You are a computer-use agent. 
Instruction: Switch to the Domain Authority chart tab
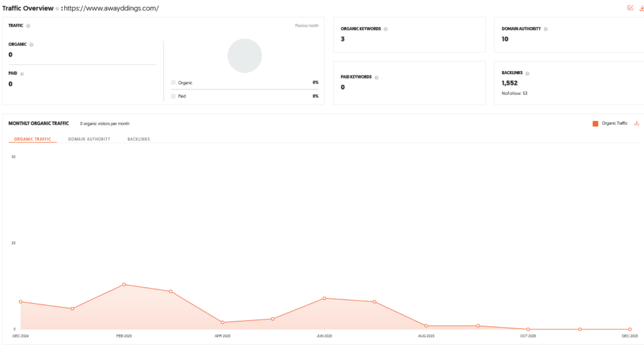[x=89, y=139]
